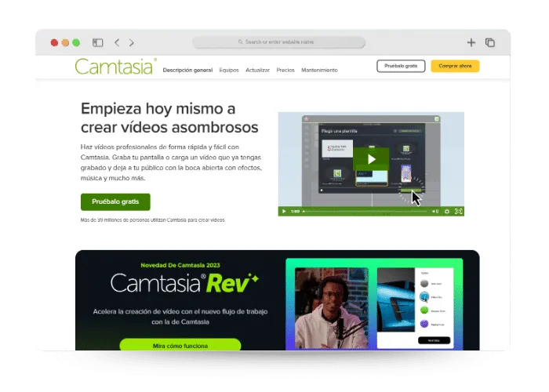549x392 pixels.
Task: Click the red close window dot
Action: [x=54, y=42]
